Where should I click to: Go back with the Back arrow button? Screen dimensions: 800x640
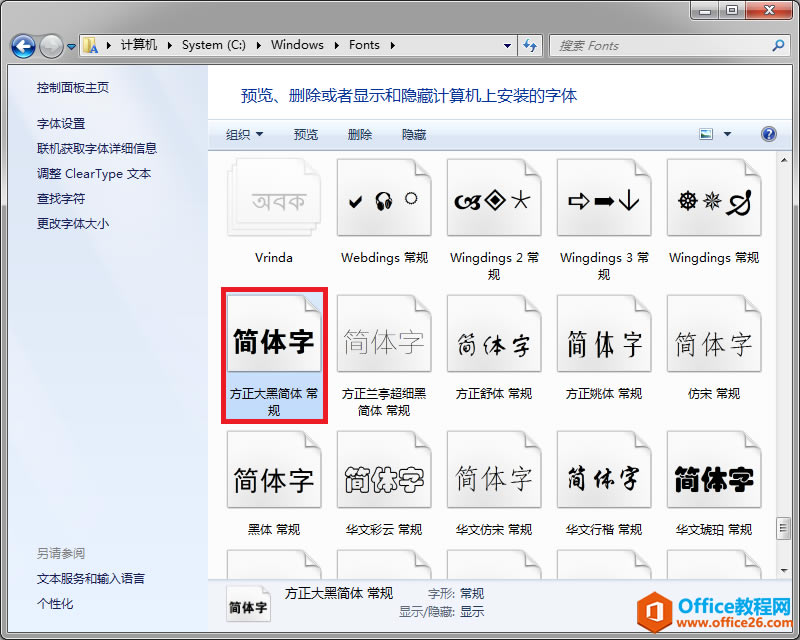[23, 46]
